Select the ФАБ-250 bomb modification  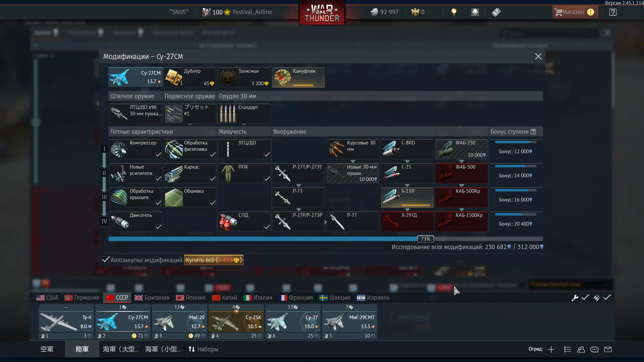tap(462, 149)
